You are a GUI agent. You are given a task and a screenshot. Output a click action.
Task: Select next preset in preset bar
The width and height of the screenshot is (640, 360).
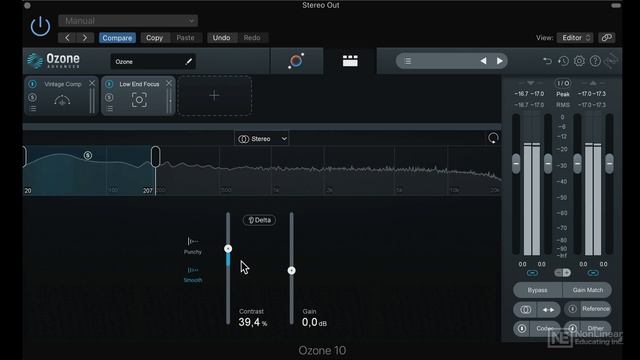click(500, 61)
